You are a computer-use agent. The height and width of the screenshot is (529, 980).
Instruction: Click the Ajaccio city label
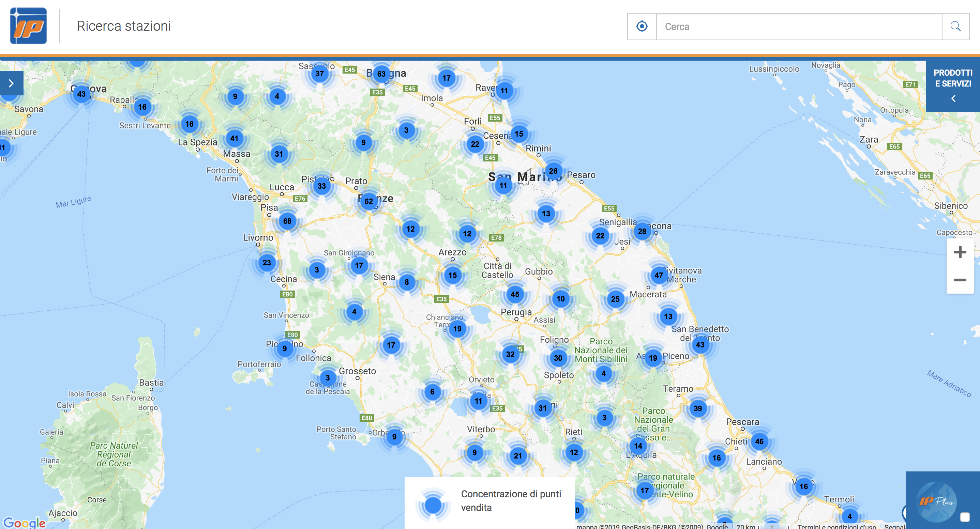point(63,513)
